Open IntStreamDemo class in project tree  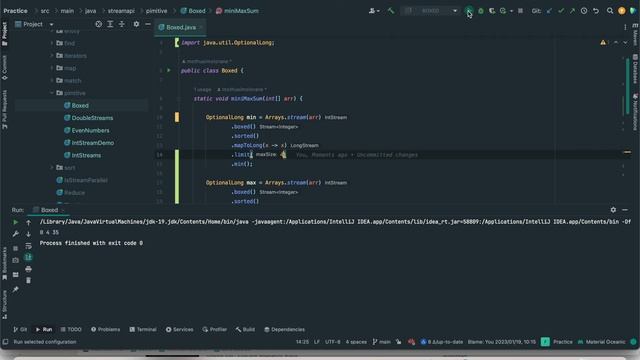(93, 143)
